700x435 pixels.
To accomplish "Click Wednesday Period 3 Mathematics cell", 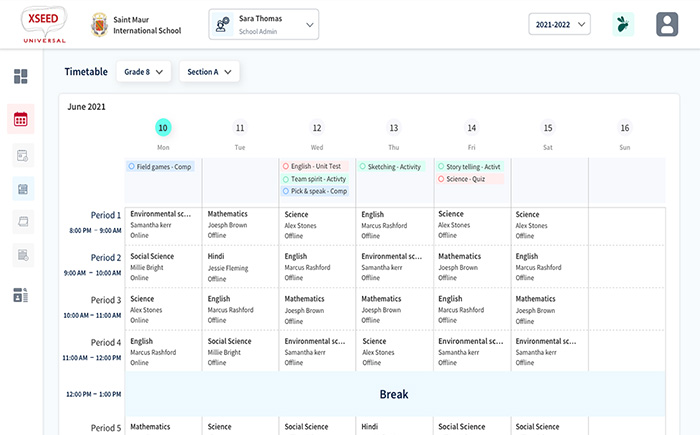I will (317, 309).
